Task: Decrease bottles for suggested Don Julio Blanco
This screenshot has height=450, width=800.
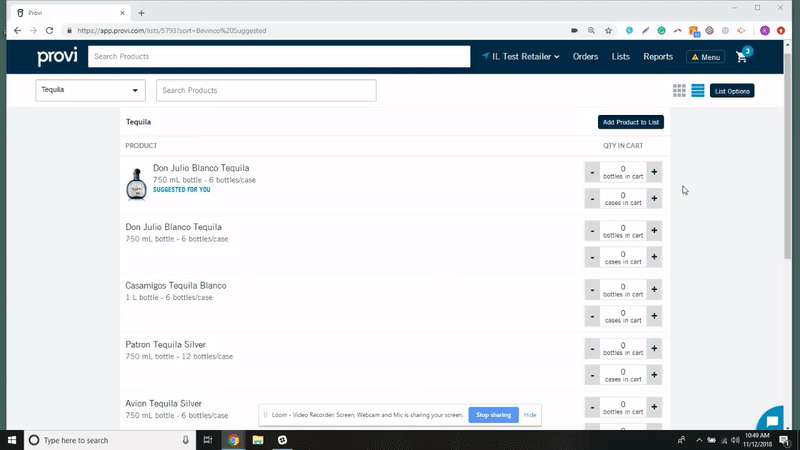Action: point(592,172)
